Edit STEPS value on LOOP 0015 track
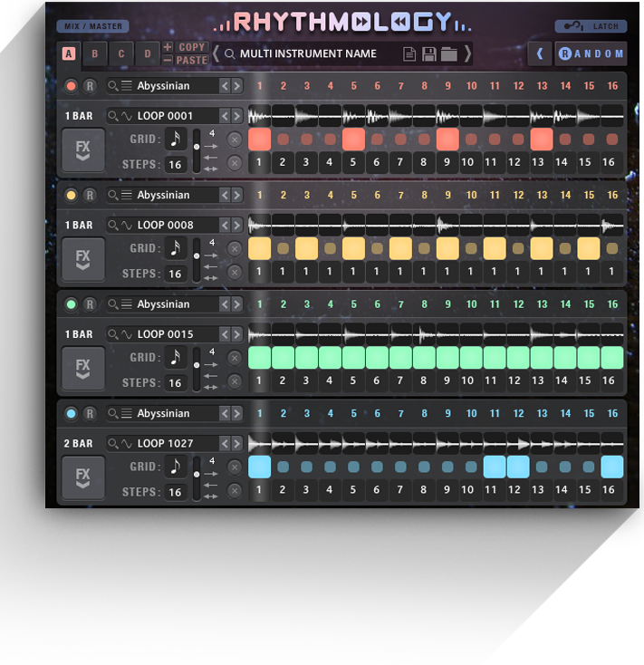This screenshot has width=644, height=665. click(x=175, y=383)
